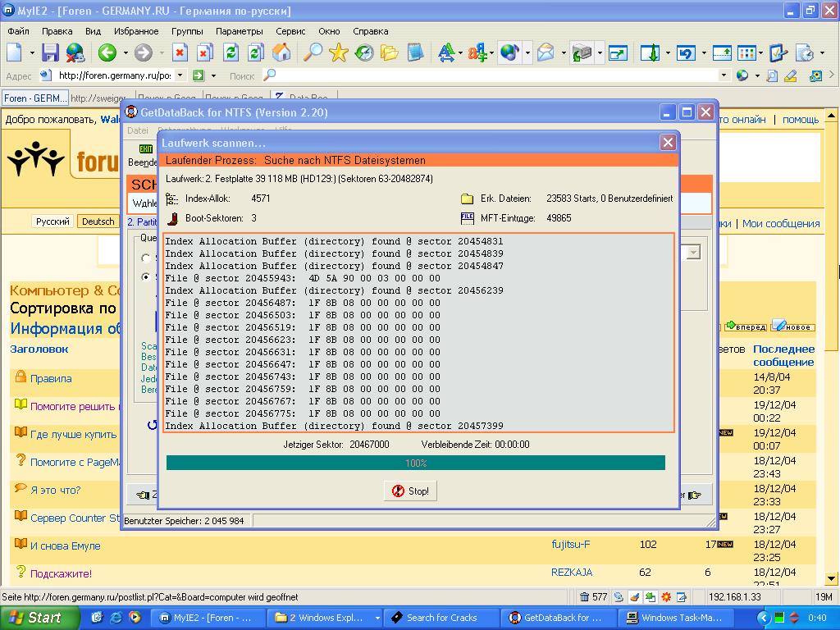Switch to the Foren - GERM... browser tab
The image size is (840, 630).
coord(35,98)
